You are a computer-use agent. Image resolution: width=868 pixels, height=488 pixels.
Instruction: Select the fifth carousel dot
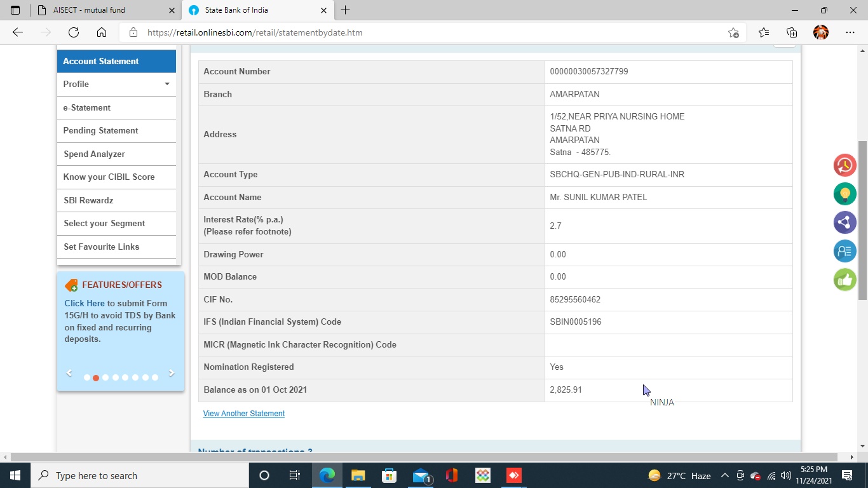click(125, 377)
